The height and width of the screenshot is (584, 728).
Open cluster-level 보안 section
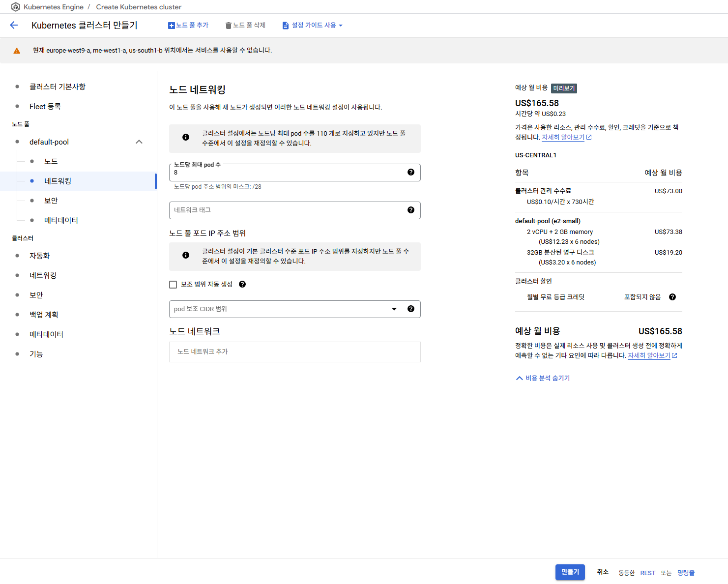[36, 295]
